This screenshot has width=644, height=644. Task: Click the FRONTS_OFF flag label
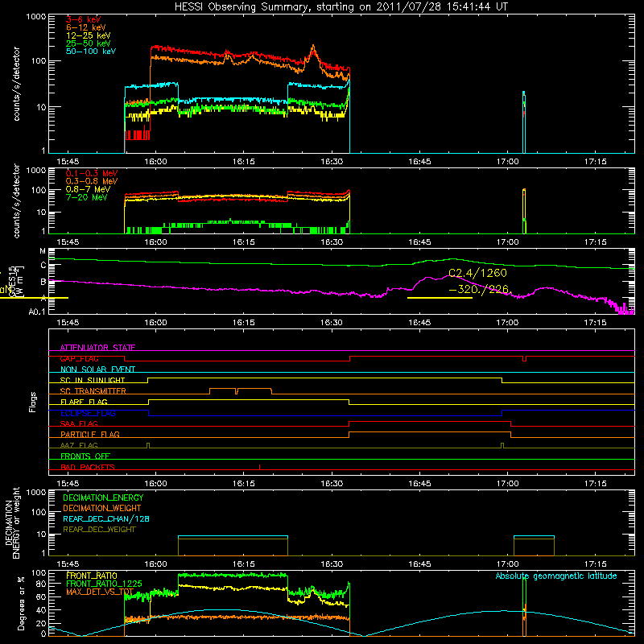point(85,456)
